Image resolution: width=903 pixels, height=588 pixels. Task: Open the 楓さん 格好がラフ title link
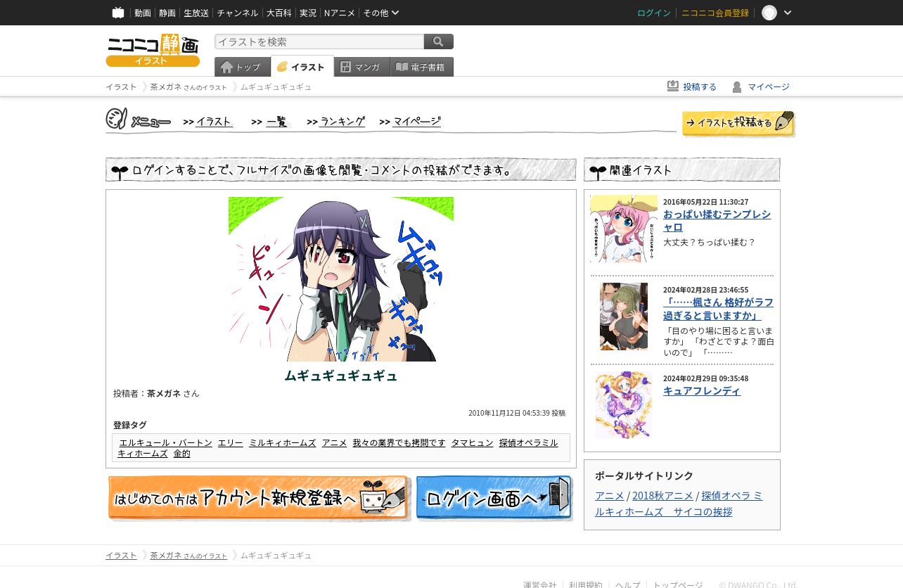[x=718, y=309]
